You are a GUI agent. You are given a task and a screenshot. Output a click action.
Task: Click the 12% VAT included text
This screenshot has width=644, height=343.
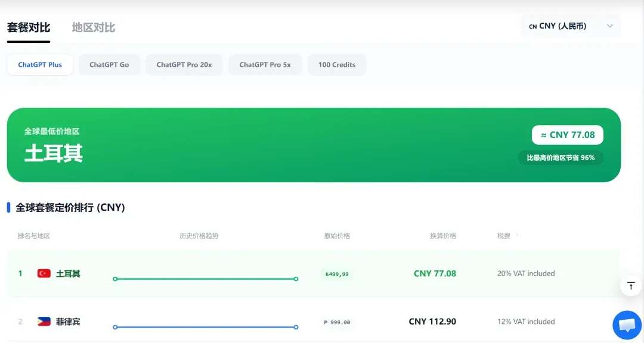coord(526,322)
